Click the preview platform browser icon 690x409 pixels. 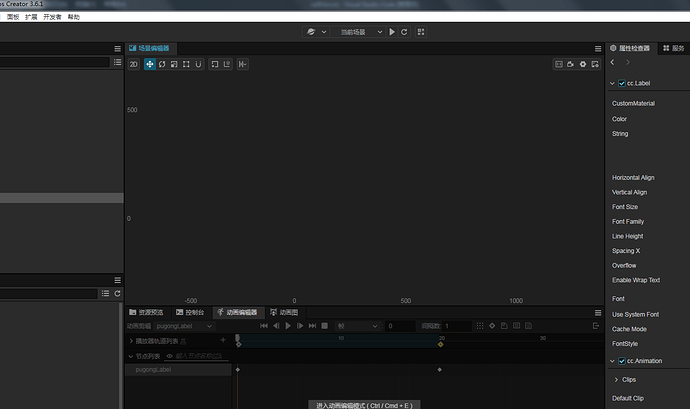311,32
